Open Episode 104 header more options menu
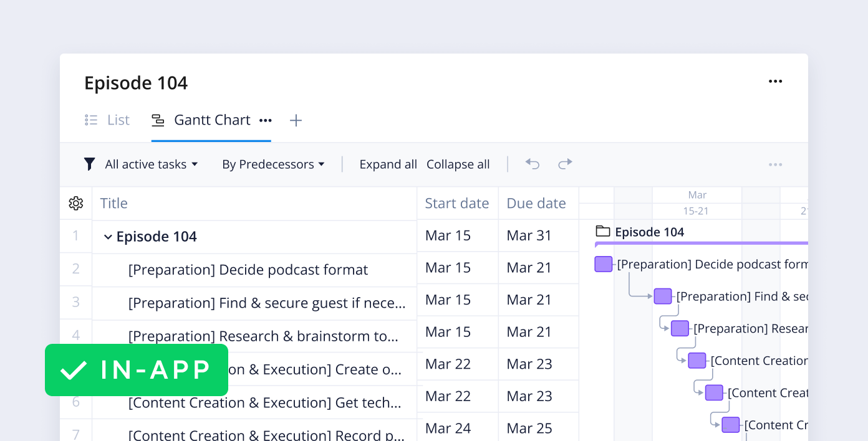868x441 pixels. 775,82
